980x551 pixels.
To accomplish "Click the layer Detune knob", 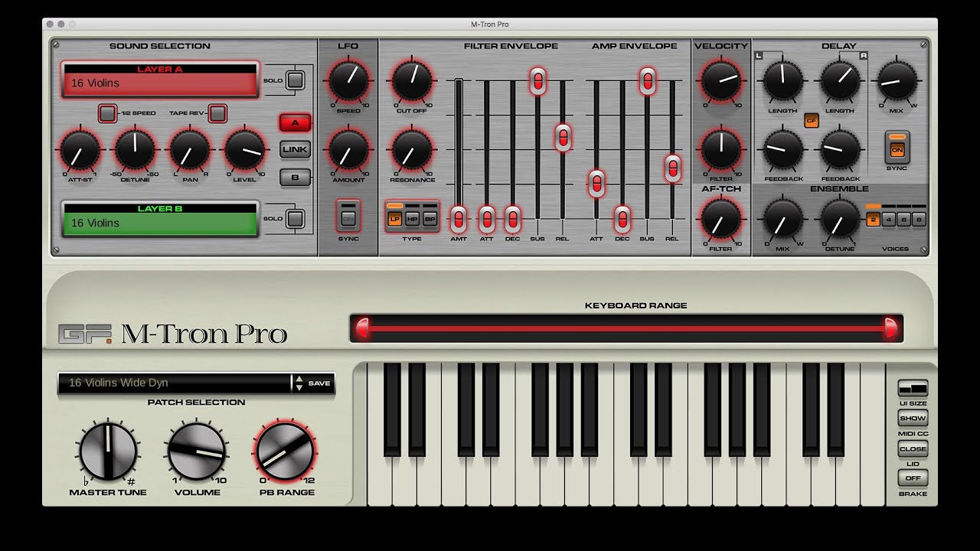I will click(135, 150).
